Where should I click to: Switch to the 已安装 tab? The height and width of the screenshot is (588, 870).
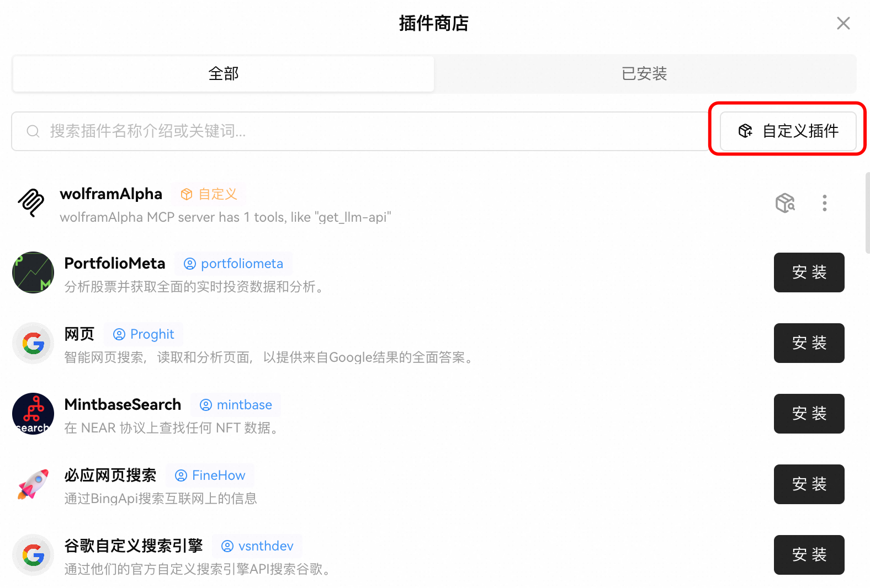644,74
